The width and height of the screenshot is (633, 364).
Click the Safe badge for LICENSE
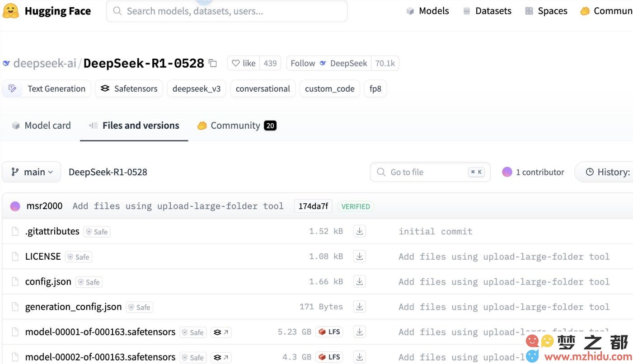pyautogui.click(x=79, y=257)
